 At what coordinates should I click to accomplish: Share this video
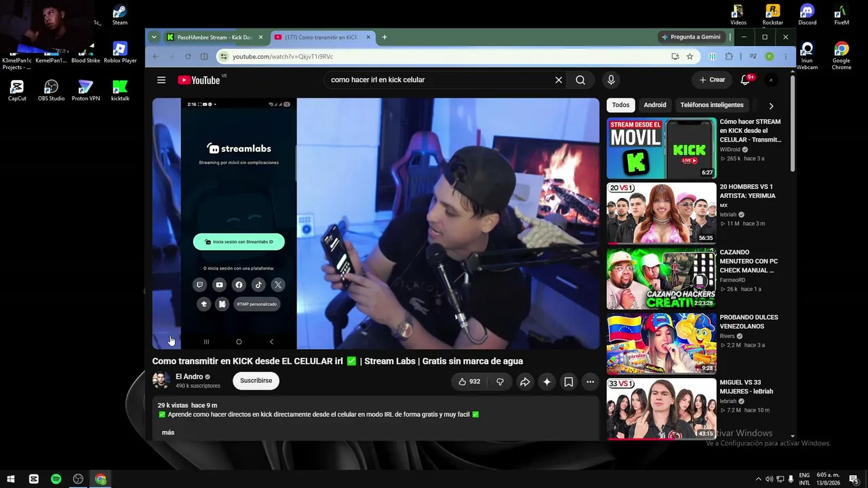click(525, 382)
